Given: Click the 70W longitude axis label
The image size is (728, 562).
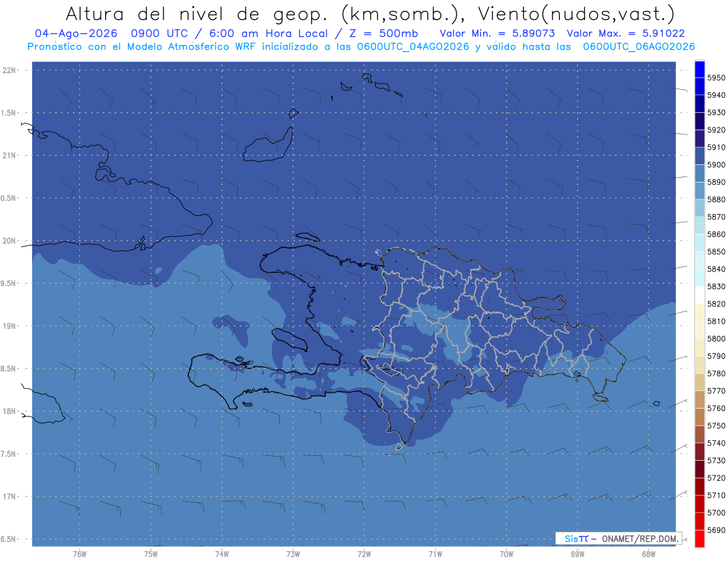Looking at the screenshot, I should pos(507,554).
